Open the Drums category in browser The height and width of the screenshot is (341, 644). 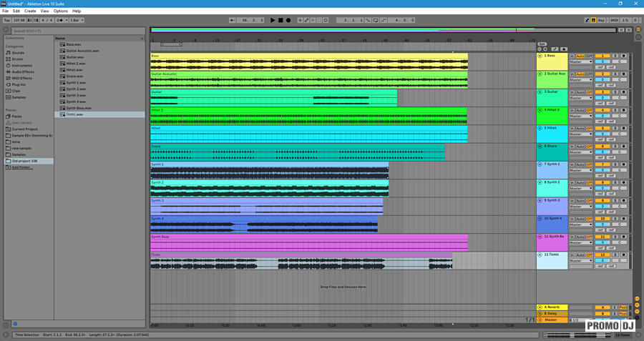[17, 59]
